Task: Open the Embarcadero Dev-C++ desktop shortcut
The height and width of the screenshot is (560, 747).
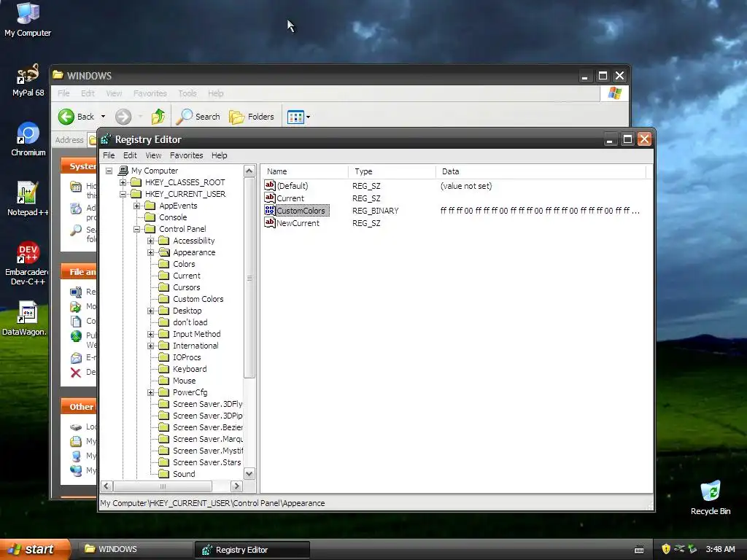Action: click(27, 262)
